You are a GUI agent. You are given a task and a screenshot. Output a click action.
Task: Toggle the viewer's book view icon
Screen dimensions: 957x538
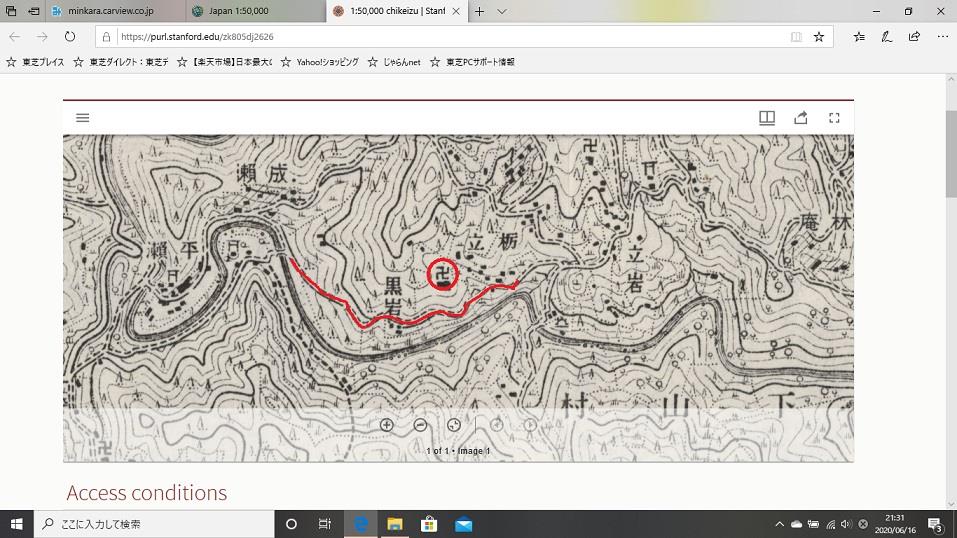click(767, 118)
